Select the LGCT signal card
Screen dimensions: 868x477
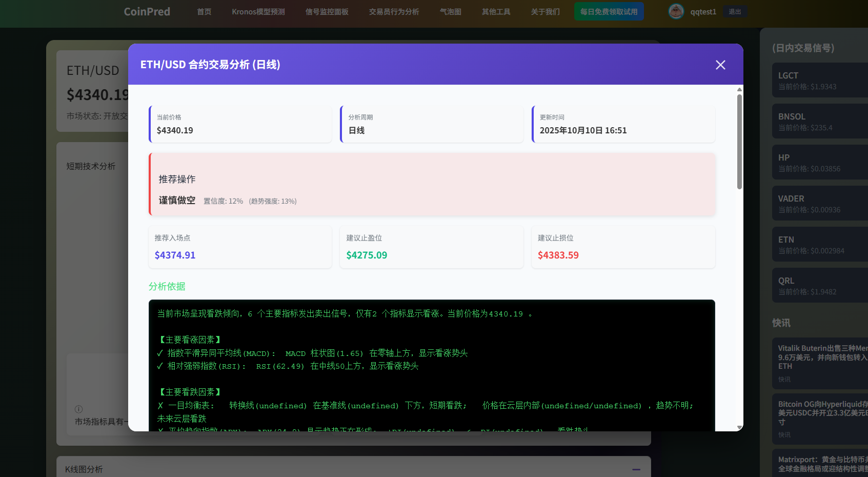(819, 81)
